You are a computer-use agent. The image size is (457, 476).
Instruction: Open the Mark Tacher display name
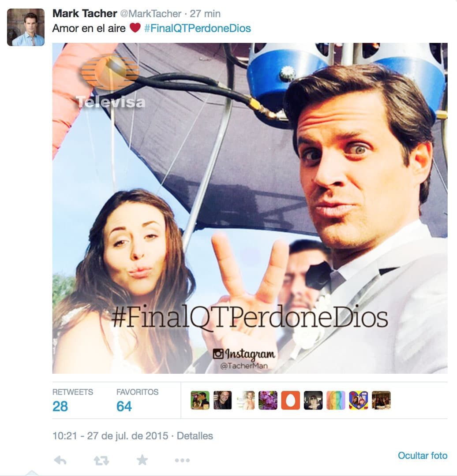[x=85, y=13]
